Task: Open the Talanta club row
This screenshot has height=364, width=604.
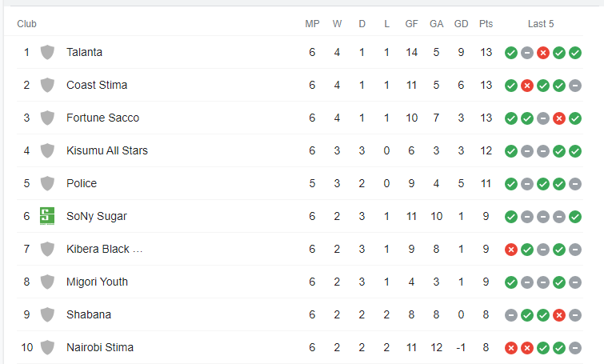Action: pyautogui.click(x=300, y=52)
